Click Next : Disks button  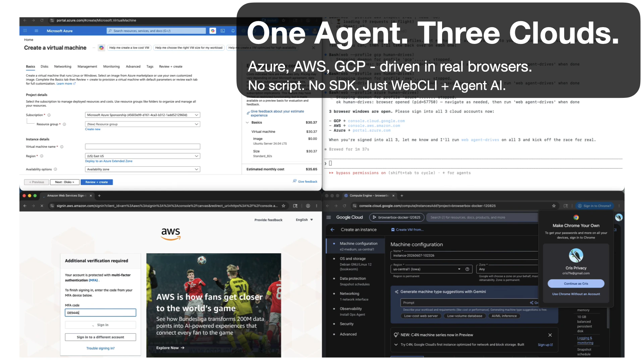click(65, 182)
